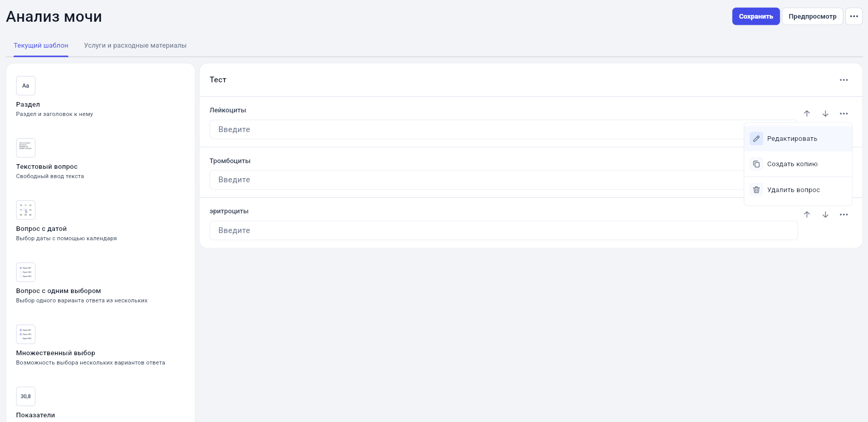Pick the Вопрос с одним выбором icon
This screenshot has height=422, width=868.
[25, 272]
